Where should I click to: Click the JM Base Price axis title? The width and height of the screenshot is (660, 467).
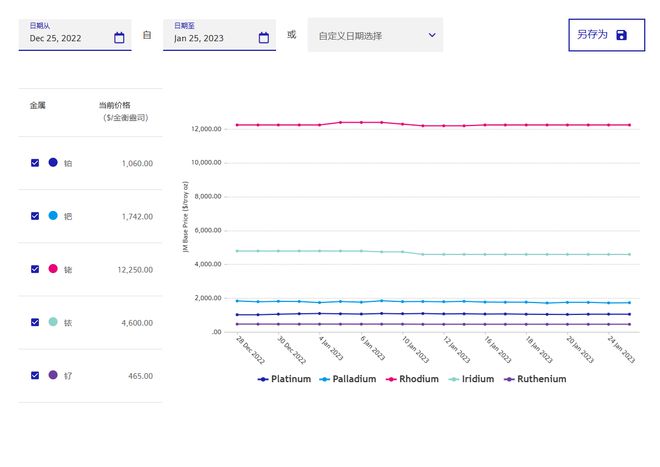point(186,217)
